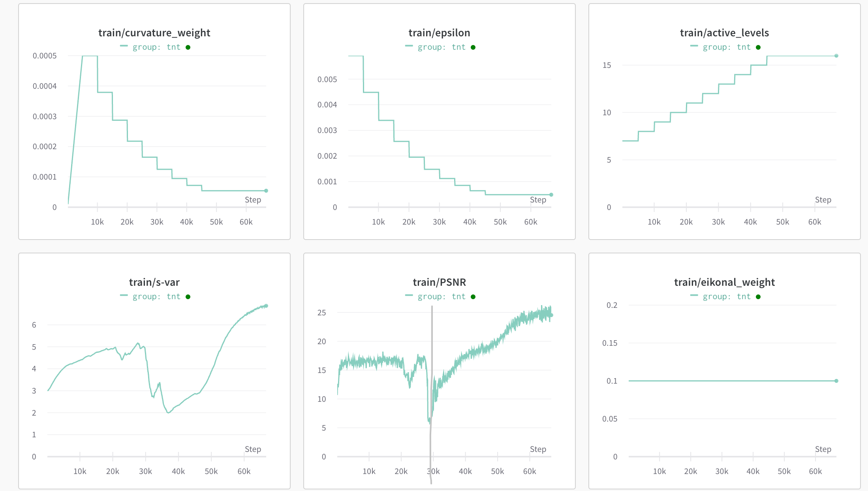
Task: Click the green run status dot in train/curvature_weight legend
Action: (188, 47)
